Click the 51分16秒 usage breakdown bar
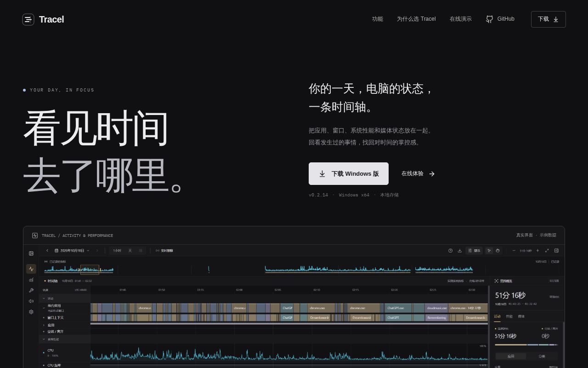This screenshot has height=368, width=588. pyautogui.click(x=526, y=345)
